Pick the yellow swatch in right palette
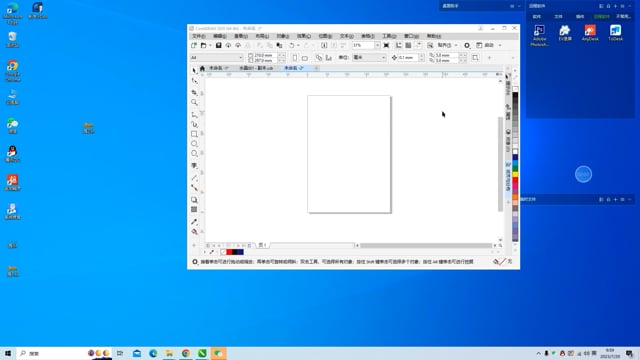 click(x=516, y=175)
